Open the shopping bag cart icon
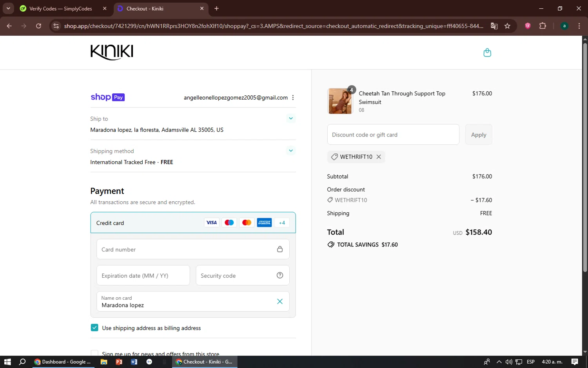Screen dimensions: 588x368 (487, 53)
